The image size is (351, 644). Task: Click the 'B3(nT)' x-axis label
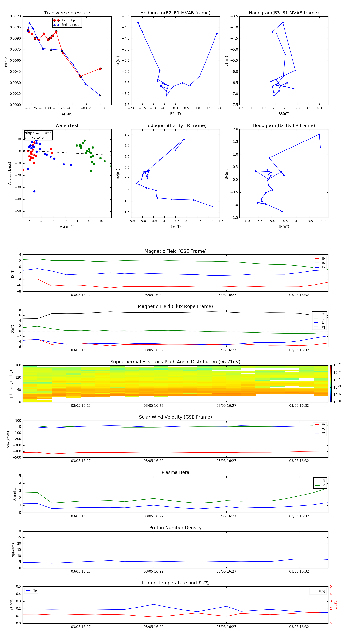click(x=284, y=114)
